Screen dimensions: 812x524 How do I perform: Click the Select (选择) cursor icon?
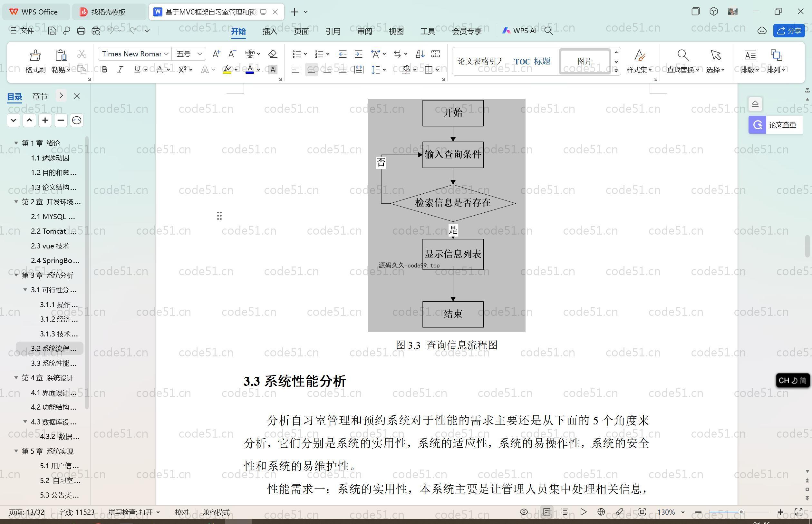tap(715, 55)
